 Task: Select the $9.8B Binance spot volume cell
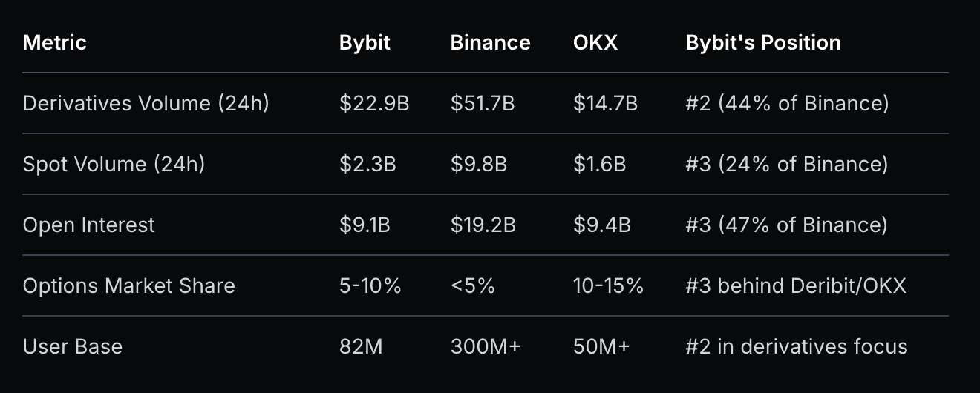pos(478,164)
